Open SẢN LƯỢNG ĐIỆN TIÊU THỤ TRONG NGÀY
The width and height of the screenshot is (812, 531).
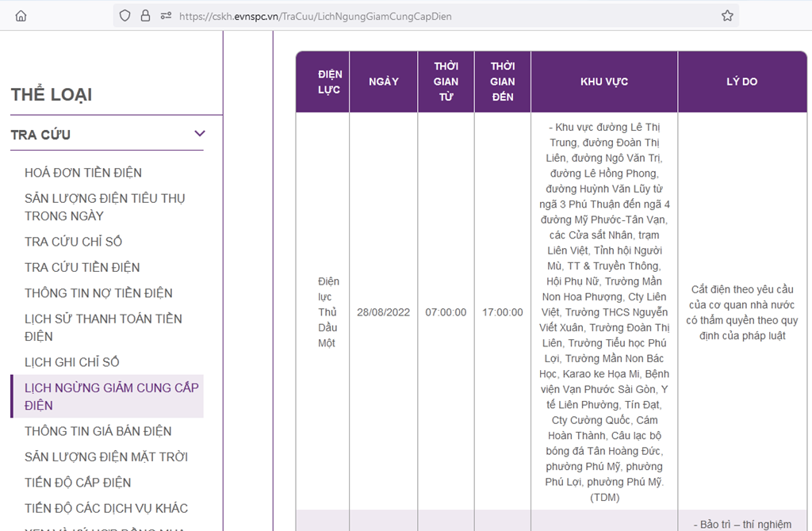coord(105,207)
